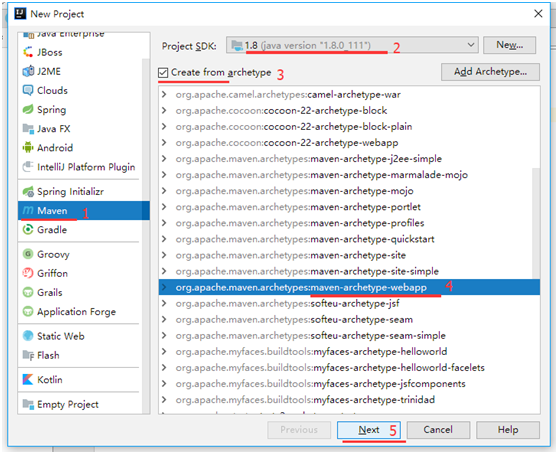Click the Clouds speech-bubble icon
558x454 pixels.
pyautogui.click(x=28, y=90)
